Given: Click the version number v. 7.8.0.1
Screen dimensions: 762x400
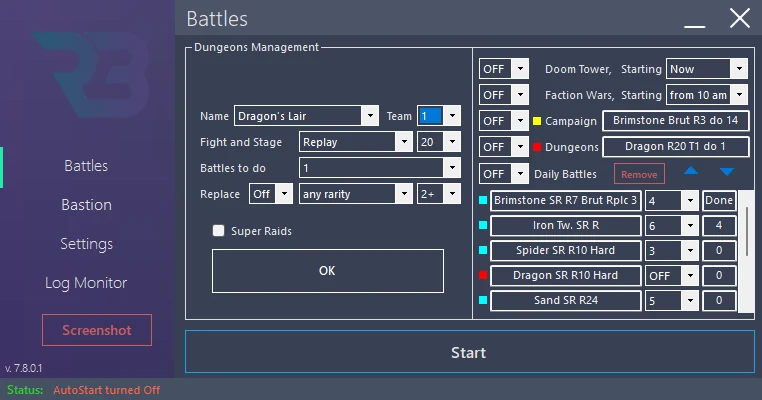Looking at the screenshot, I should (23, 368).
